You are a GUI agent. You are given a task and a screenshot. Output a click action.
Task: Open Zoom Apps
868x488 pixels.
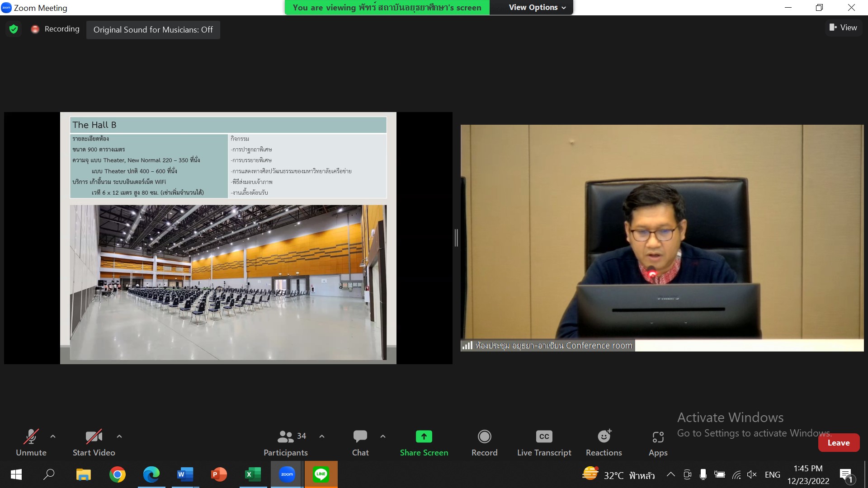pos(658,443)
